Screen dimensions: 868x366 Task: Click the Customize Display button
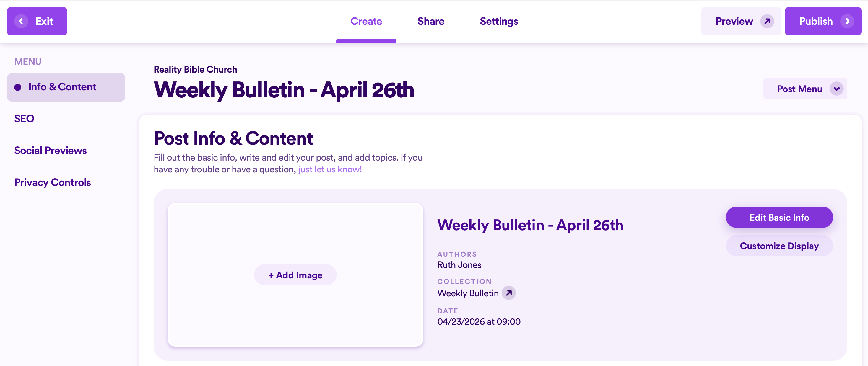coord(779,246)
